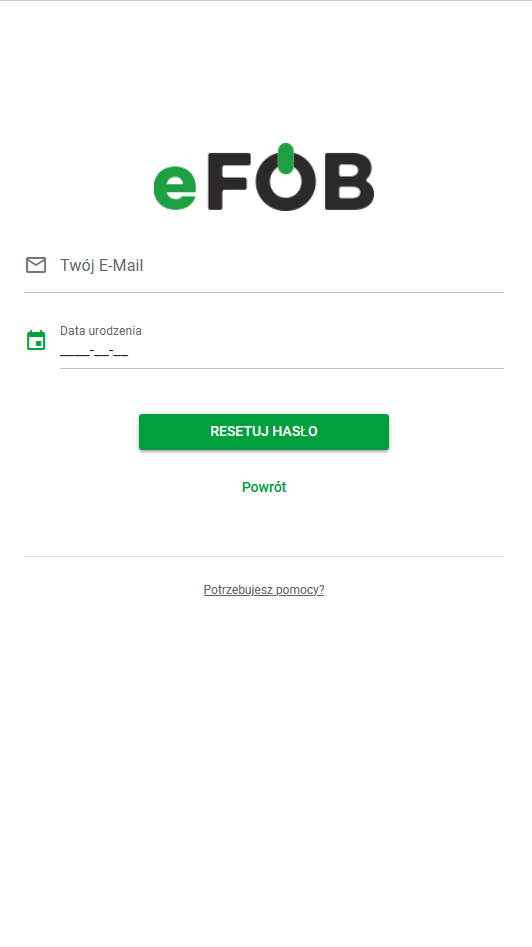Screen dimensions: 532x947
Task: Click the power-symbol "O" in the eFOB logo
Action: pyautogui.click(x=285, y=181)
